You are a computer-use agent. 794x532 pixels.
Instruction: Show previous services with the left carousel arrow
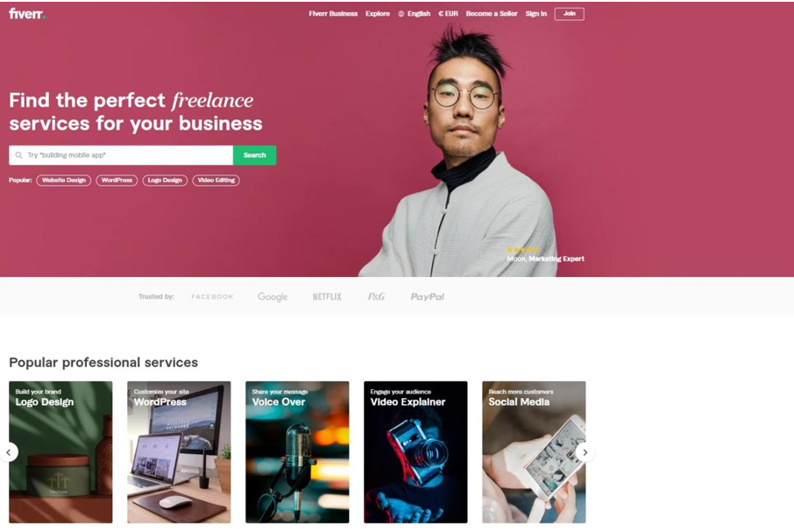coord(9,452)
